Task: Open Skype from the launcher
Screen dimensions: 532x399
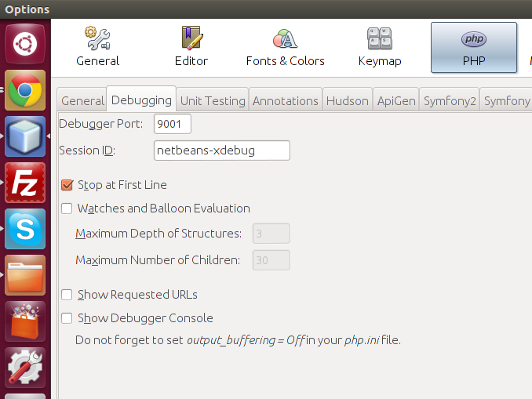Action: (x=25, y=229)
